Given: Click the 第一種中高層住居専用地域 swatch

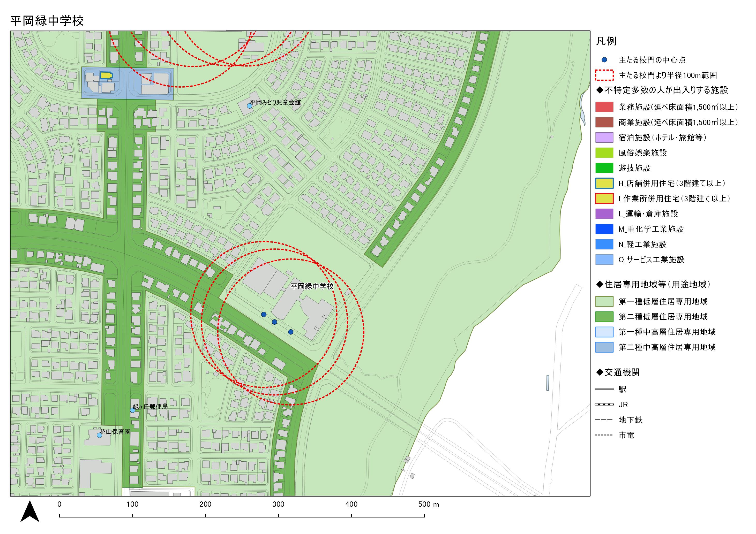Looking at the screenshot, I should (604, 332).
